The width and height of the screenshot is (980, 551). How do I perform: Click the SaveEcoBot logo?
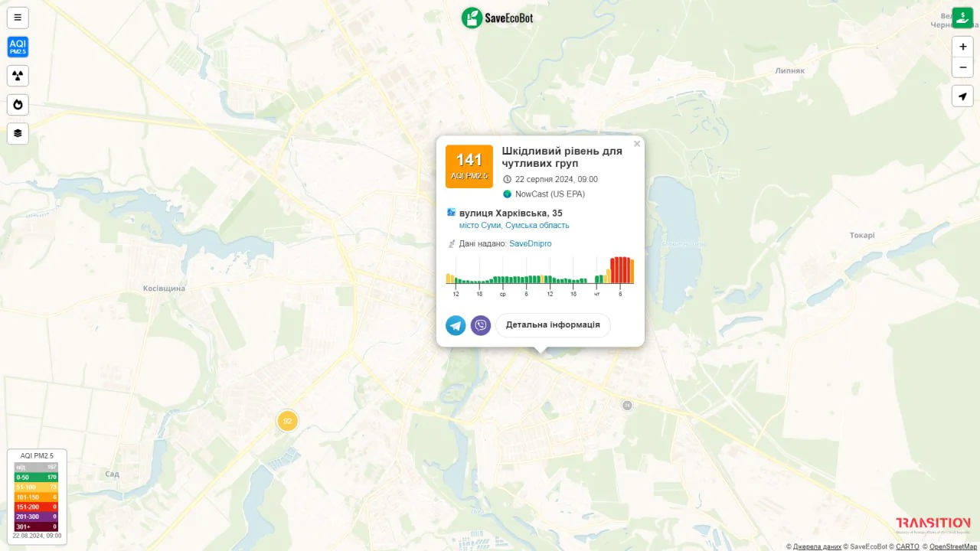coord(497,18)
